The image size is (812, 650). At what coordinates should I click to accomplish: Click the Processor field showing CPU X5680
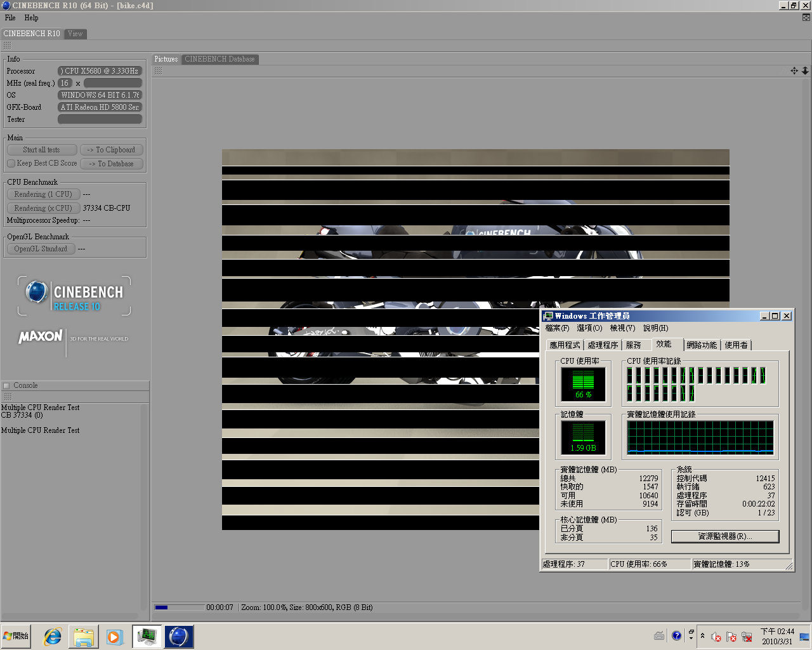coord(100,71)
